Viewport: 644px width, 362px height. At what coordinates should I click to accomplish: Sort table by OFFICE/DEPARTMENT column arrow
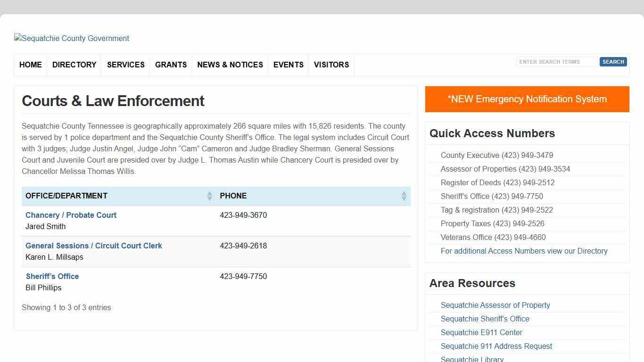point(209,196)
